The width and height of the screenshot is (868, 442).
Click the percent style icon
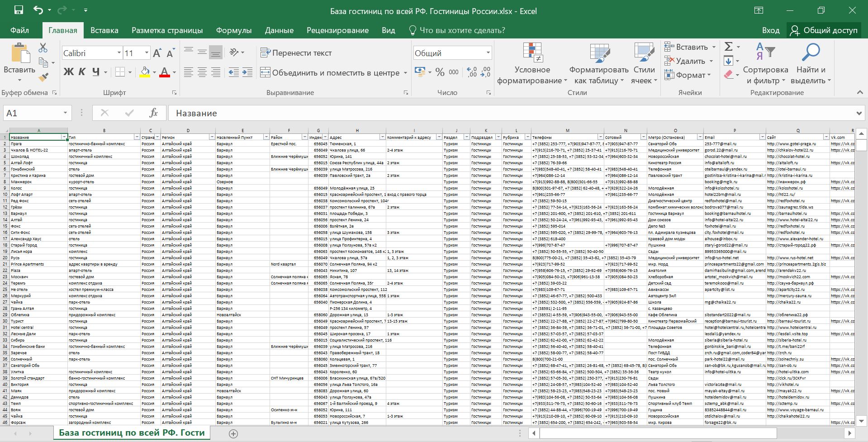[x=440, y=72]
